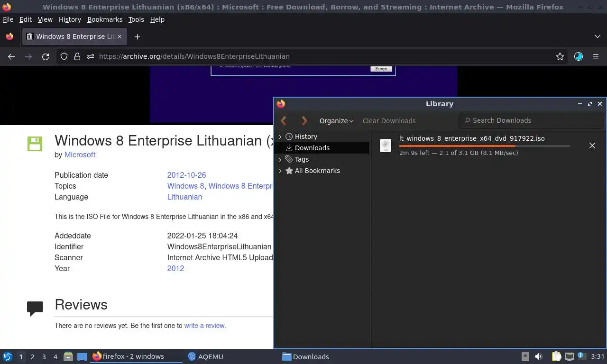Screen dimensions: 607x364
Task: Open the File menu
Action: pyautogui.click(x=8, y=19)
